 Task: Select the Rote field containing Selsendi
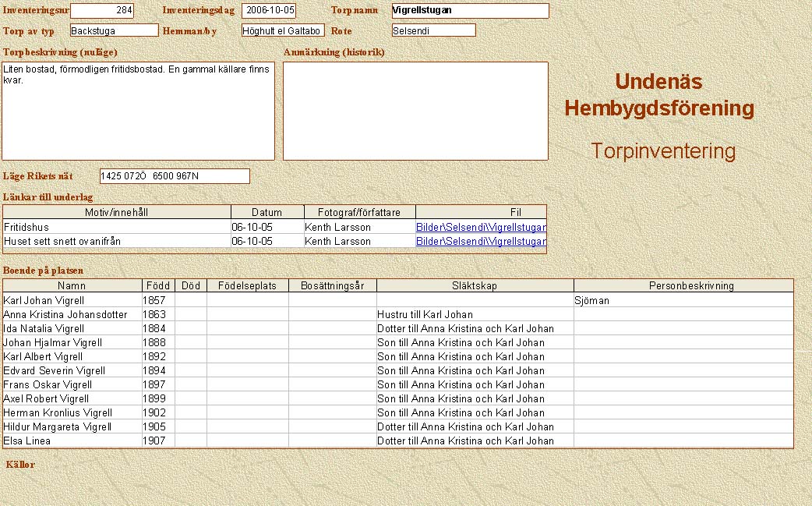[x=433, y=30]
